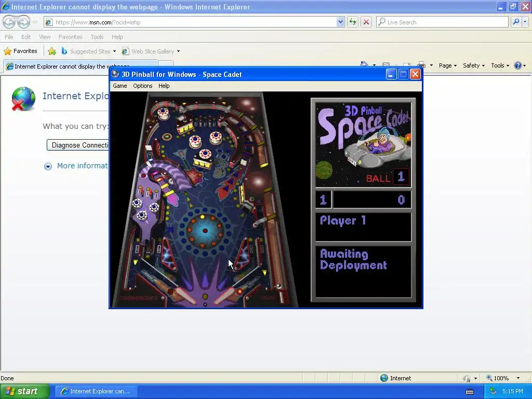Viewport: 532px width, 399px height.
Task: Click the More information link text
Action: [x=83, y=166]
